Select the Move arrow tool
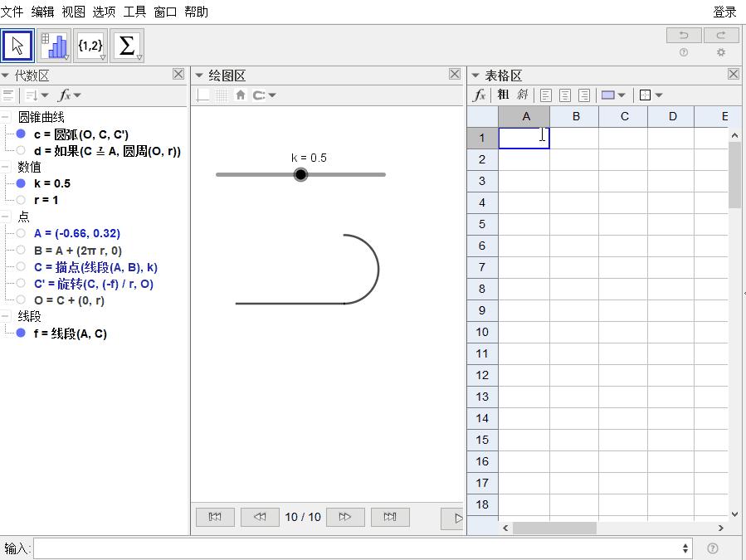Screen dimensions: 746x560 coord(17,46)
